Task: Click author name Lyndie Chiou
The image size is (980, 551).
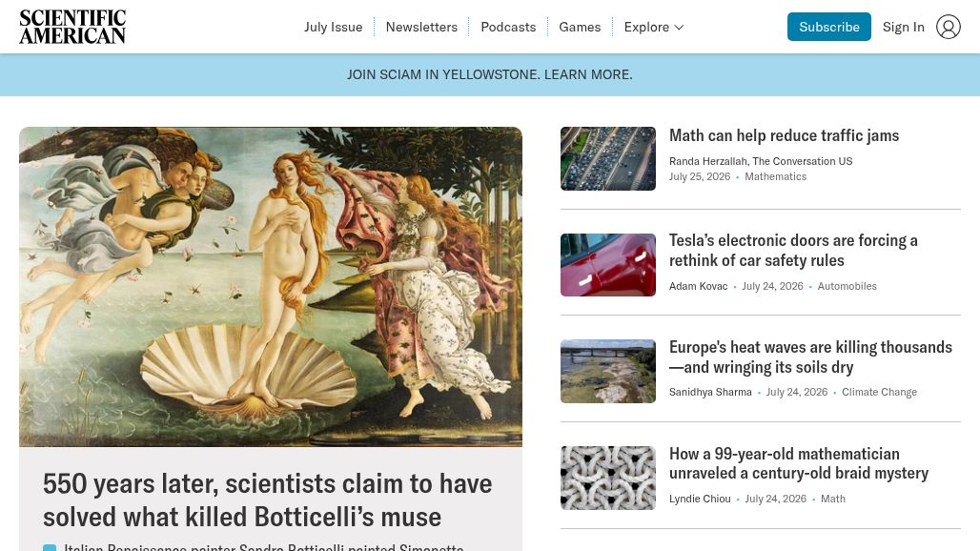Action: pyautogui.click(x=700, y=500)
